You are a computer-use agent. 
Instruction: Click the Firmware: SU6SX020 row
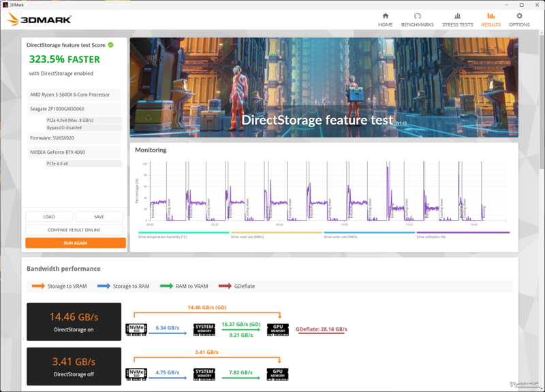click(x=74, y=138)
